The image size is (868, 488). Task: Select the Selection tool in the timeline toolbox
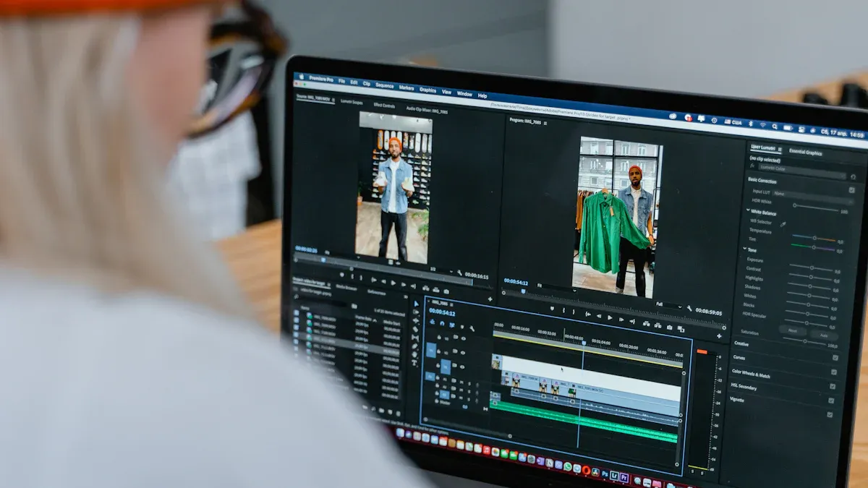[x=416, y=304]
